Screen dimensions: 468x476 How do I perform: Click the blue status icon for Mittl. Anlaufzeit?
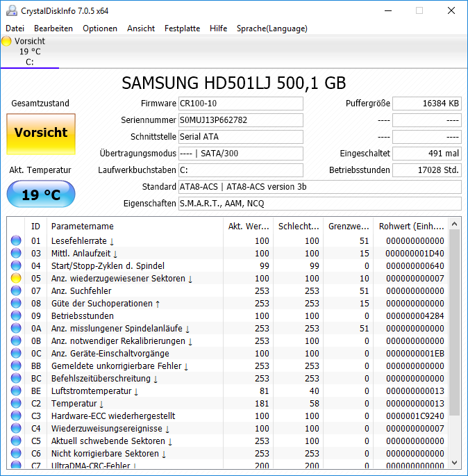coord(16,253)
